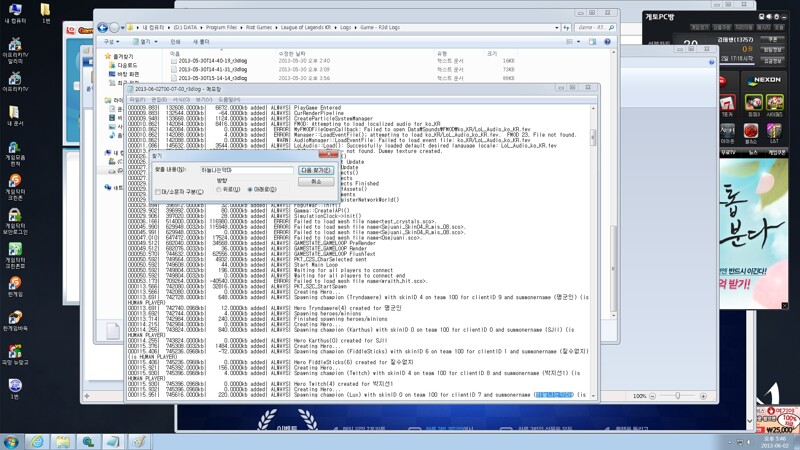Open the Notepad taskbar button
The height and width of the screenshot is (450, 800).
tap(113, 441)
